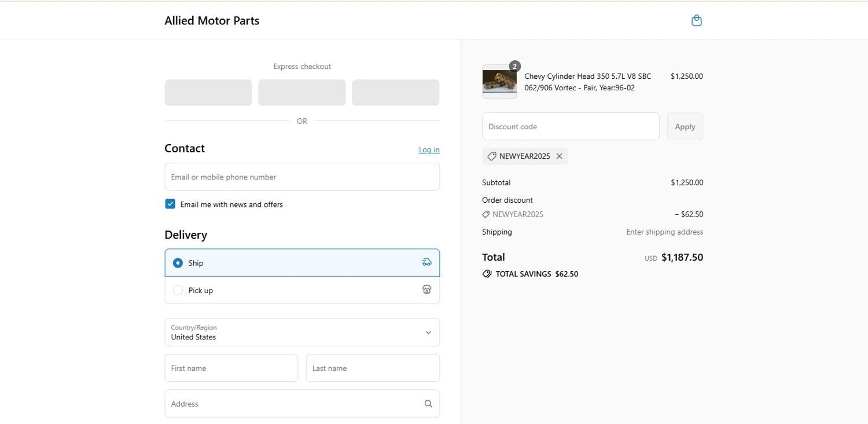
Task: Click the tag icon beside TOTAL SAVINGS
Action: pyautogui.click(x=487, y=274)
